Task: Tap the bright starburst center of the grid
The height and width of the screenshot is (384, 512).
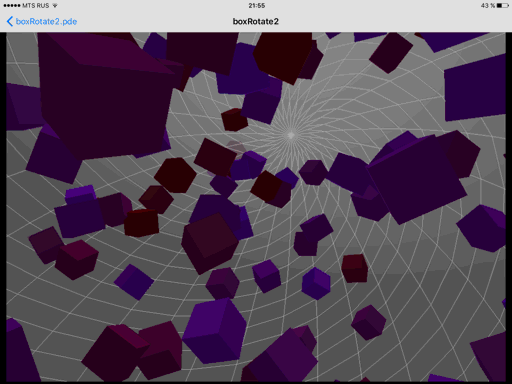Action: 291,135
